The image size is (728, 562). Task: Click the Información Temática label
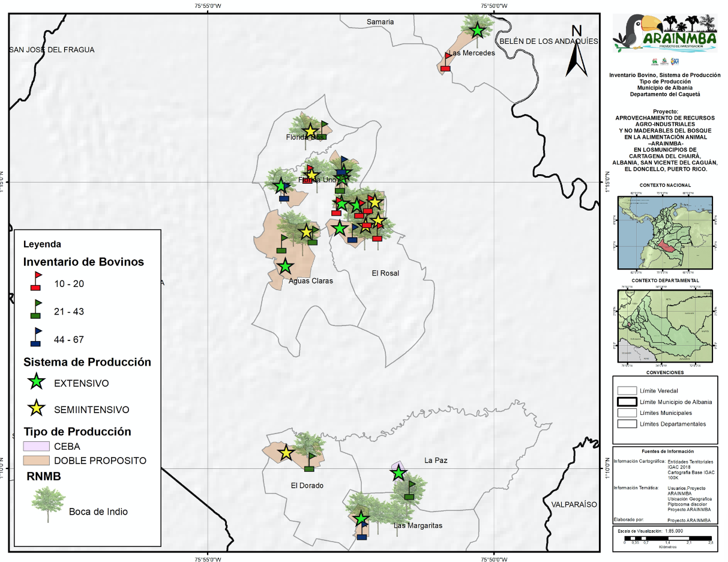(x=636, y=488)
